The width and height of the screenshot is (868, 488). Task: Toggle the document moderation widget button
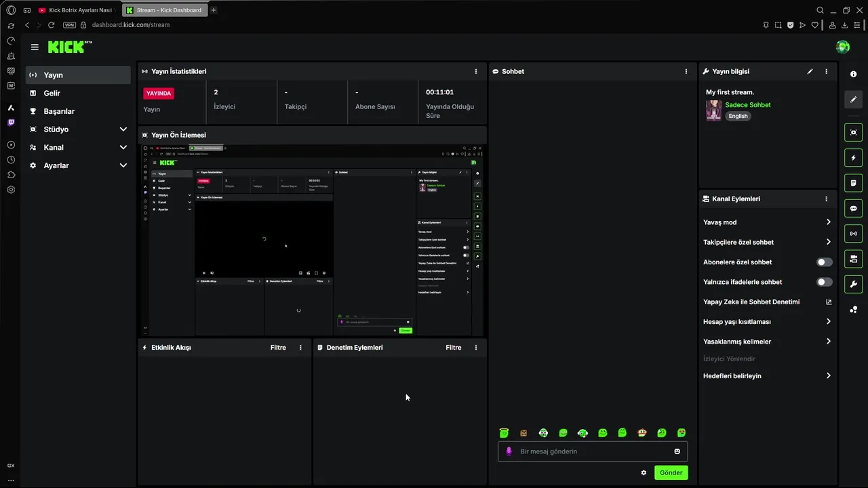[853, 183]
